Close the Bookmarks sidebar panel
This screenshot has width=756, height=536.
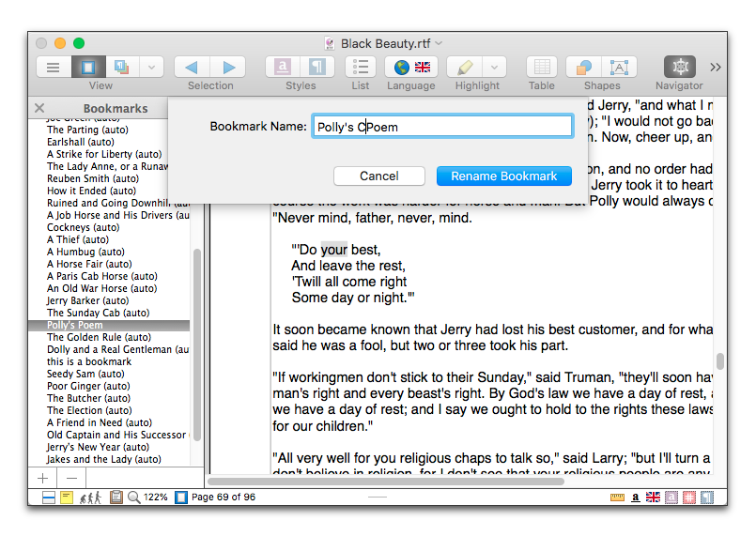tap(39, 108)
